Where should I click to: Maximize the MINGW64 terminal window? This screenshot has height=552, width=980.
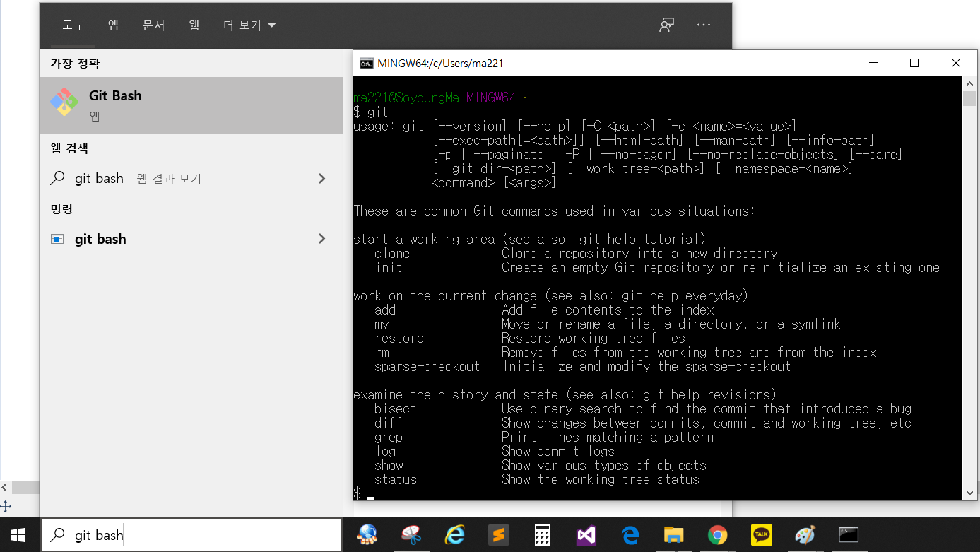pos(914,63)
